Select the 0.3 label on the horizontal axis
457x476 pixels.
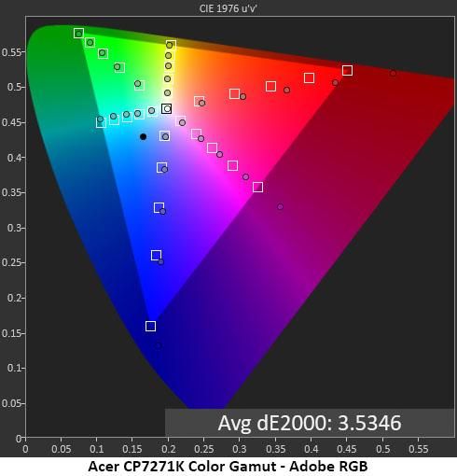pos(240,449)
